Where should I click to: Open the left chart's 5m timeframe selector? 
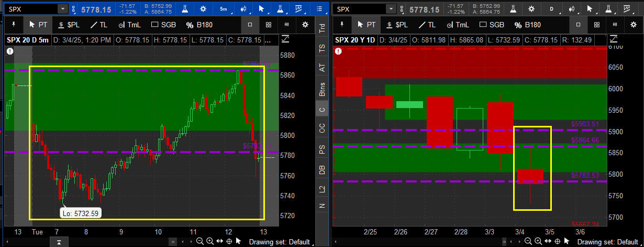pos(224,9)
